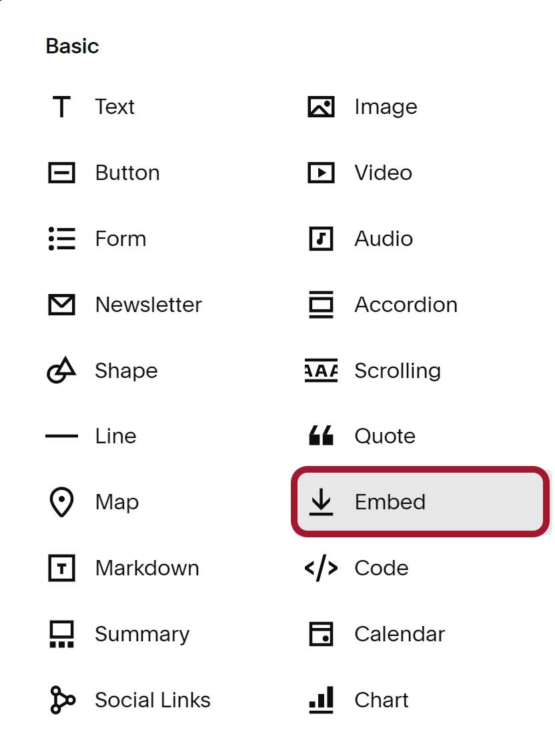Select the Scrolling text block icon
555x756 pixels.
tap(322, 371)
